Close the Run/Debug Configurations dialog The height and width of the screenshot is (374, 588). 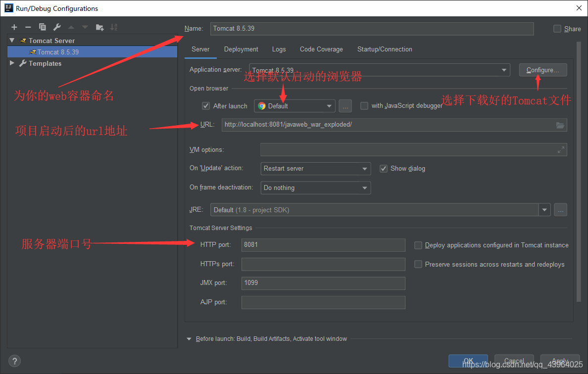click(579, 8)
